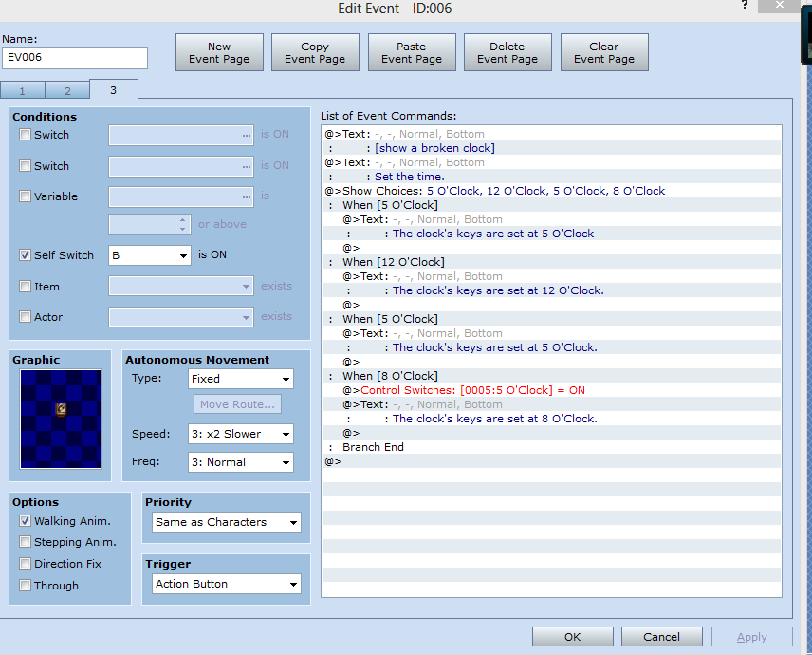Open the Variable selector ellipsis button

tap(246, 196)
